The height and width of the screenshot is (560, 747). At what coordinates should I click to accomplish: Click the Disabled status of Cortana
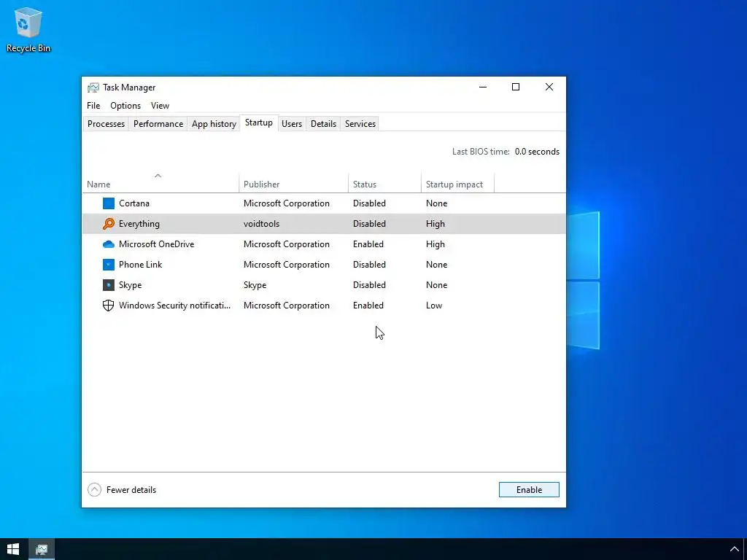coord(369,203)
